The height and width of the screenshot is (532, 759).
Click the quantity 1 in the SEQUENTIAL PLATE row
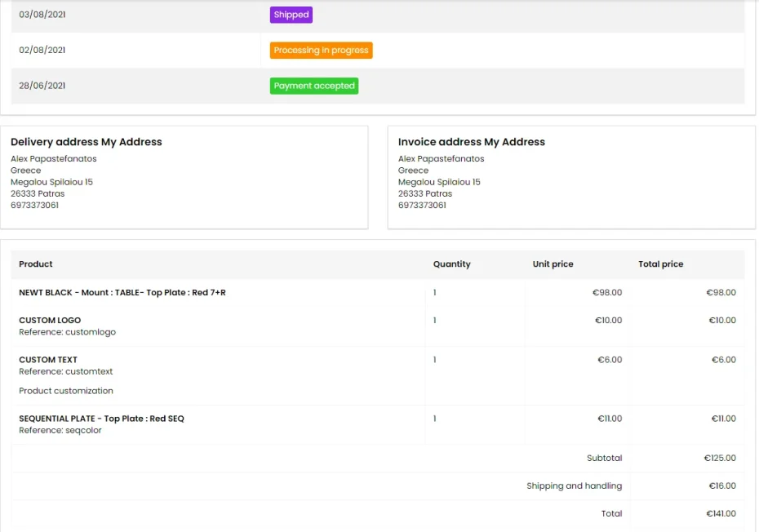435,419
